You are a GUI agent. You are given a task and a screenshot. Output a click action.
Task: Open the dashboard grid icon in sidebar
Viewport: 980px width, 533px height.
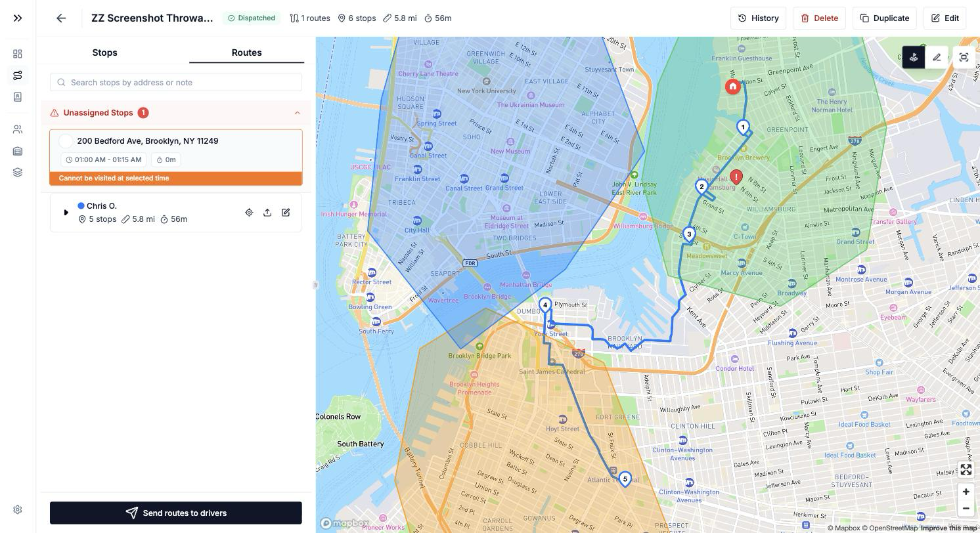click(18, 54)
